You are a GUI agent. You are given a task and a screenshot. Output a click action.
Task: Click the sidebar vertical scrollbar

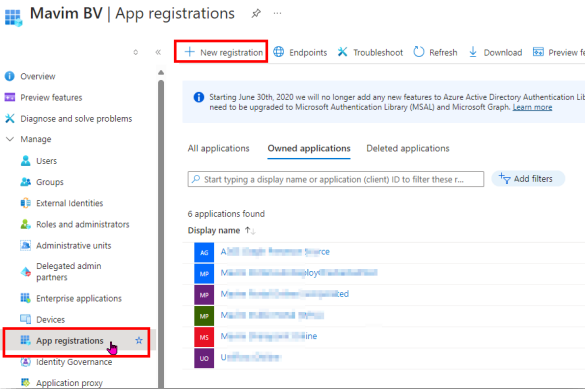point(161,231)
